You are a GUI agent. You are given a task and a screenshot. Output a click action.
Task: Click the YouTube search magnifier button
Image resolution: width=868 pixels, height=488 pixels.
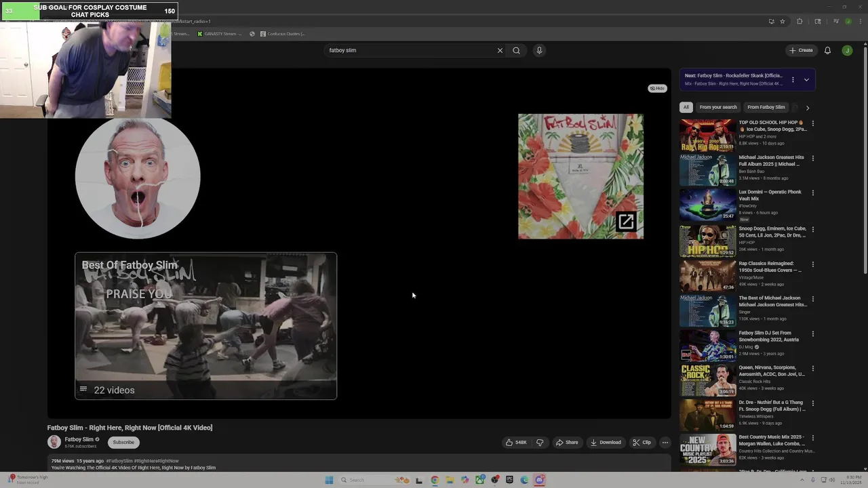coord(516,50)
